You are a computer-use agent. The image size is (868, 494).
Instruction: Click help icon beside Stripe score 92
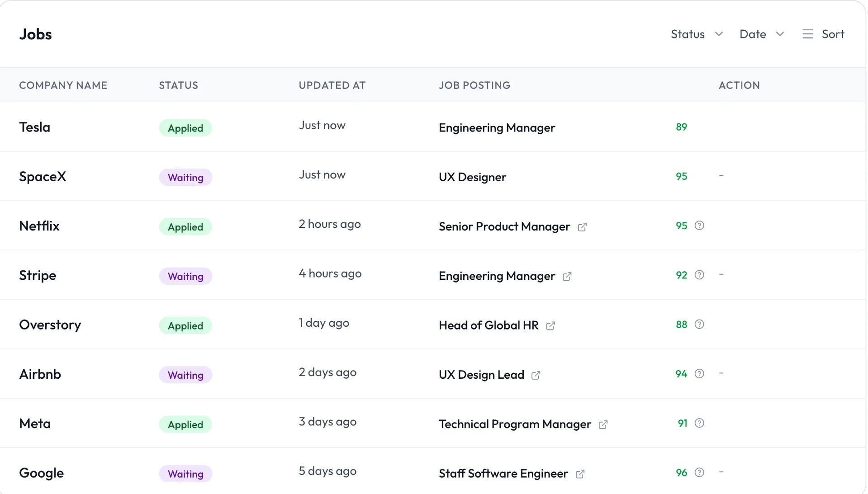tap(699, 275)
